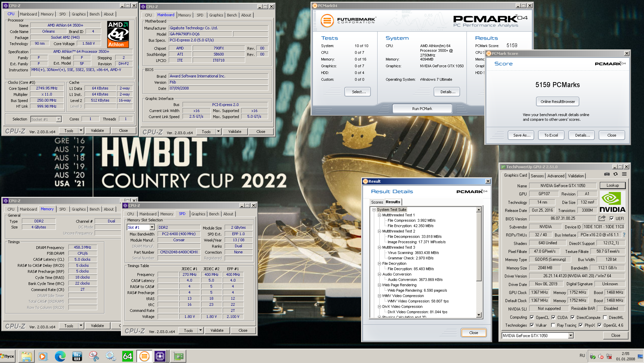Click the Futuremark logo in PCMark04 window
Image resolution: width=644 pixels, height=363 pixels.
(x=348, y=21)
